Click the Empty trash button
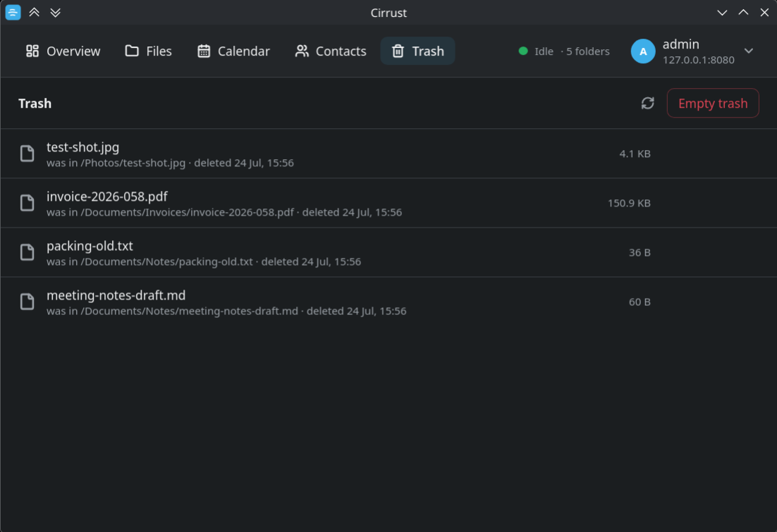The width and height of the screenshot is (777, 532). 713,103
